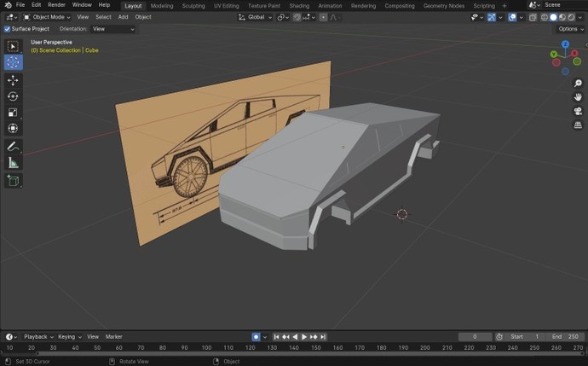Open the viewport shading options arrow
This screenshot has width=588, height=366.
click(x=580, y=17)
